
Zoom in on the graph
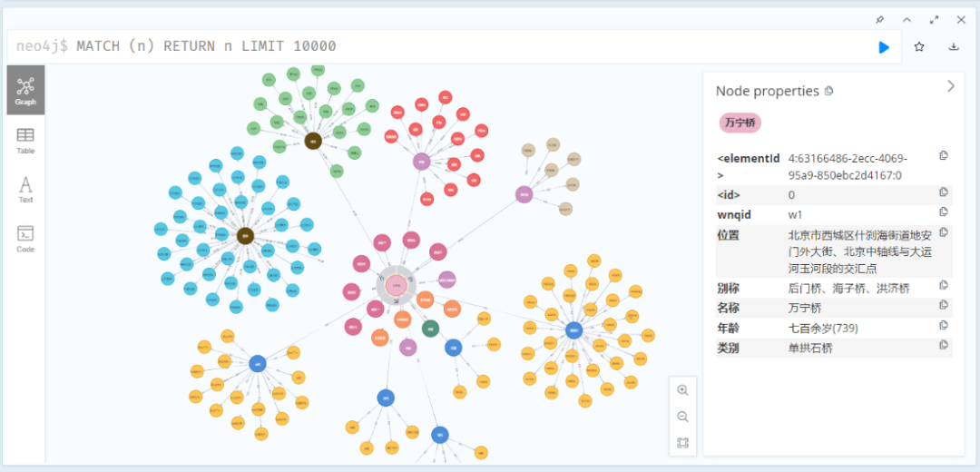coord(682,390)
